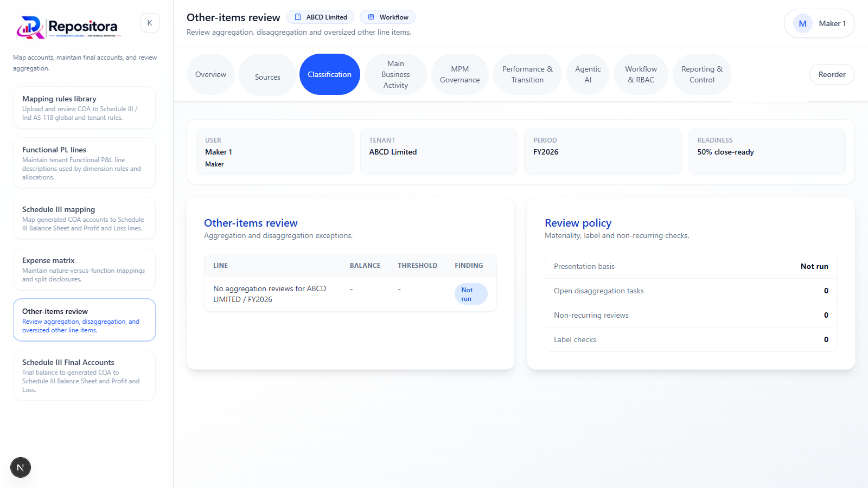Image resolution: width=868 pixels, height=488 pixels.
Task: Click the FINDING column header
Action: [x=469, y=266]
